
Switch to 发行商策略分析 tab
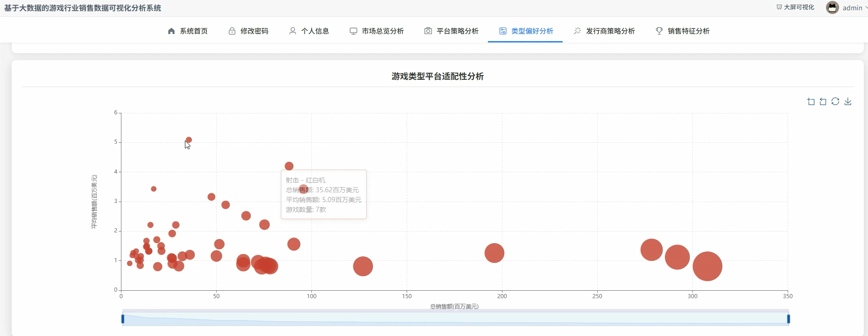[x=604, y=31]
